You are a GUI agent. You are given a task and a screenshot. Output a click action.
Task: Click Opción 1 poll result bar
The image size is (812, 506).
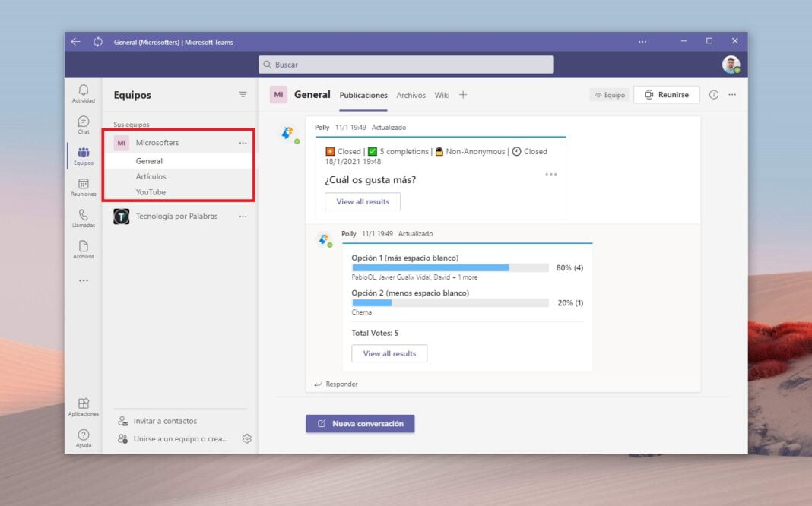pyautogui.click(x=449, y=267)
